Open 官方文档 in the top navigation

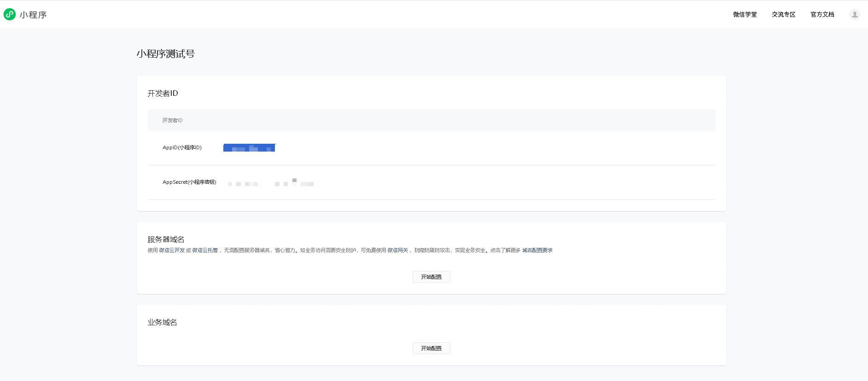click(822, 15)
